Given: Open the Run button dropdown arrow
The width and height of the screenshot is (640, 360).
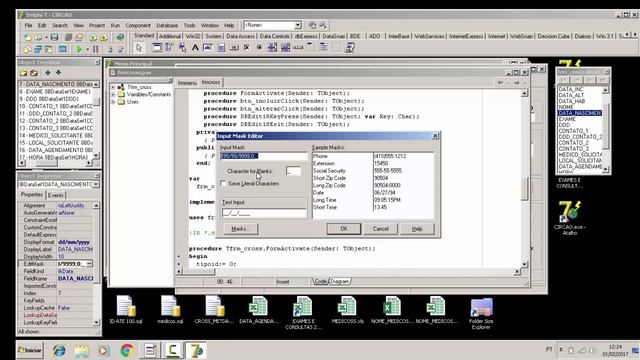Looking at the screenshot, I should coord(87,50).
